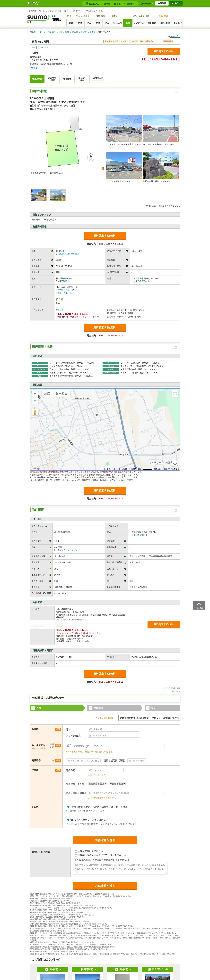Tick 物件を実際に見てみたい checkbox
The width and height of the screenshot is (210, 980).
click(76, 851)
